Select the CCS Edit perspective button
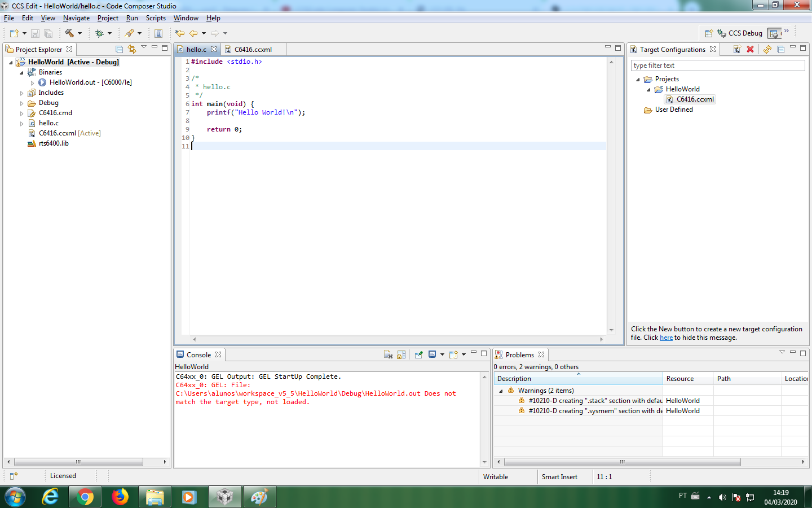Screen dimensions: 812x508 [775, 34]
